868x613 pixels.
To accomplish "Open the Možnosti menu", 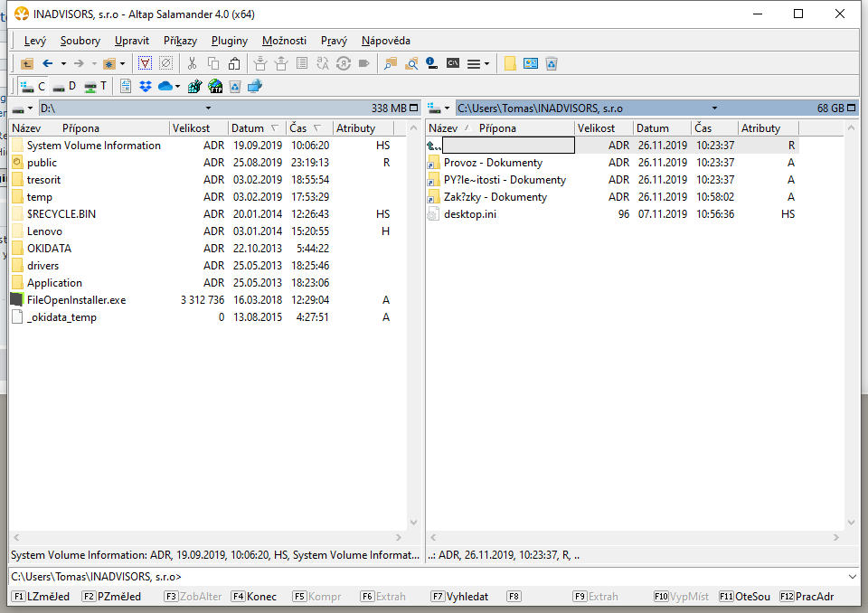I will [284, 41].
